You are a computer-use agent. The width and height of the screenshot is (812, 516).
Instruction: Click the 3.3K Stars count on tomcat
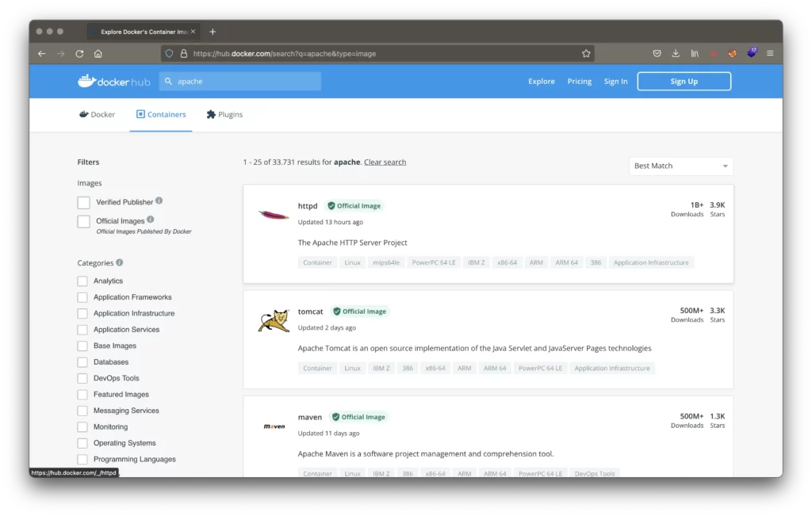pyautogui.click(x=717, y=315)
